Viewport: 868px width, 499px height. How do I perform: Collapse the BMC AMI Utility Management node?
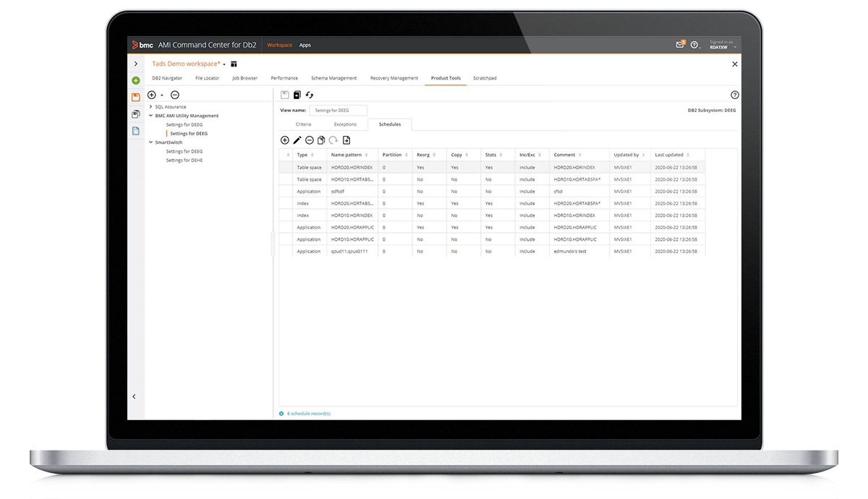pos(150,116)
